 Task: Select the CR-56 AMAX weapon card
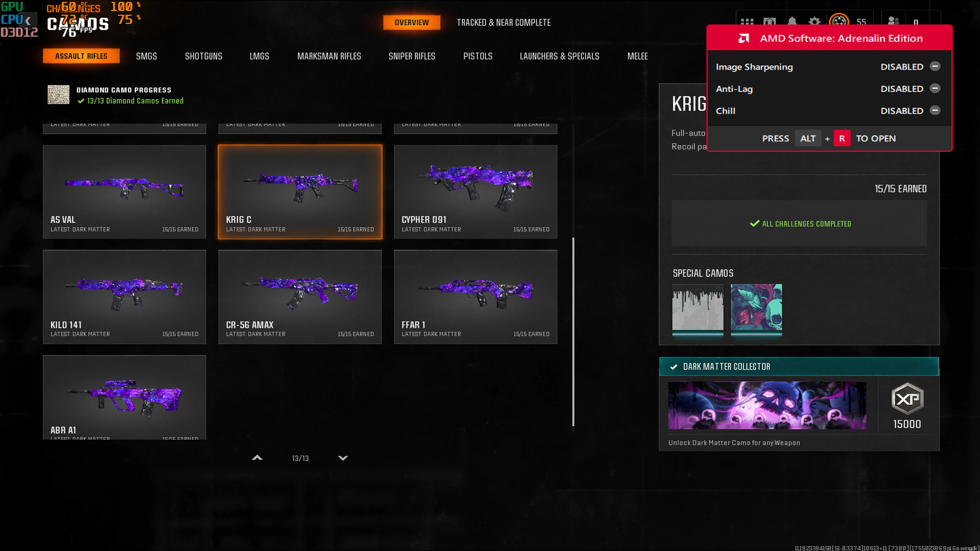[300, 297]
